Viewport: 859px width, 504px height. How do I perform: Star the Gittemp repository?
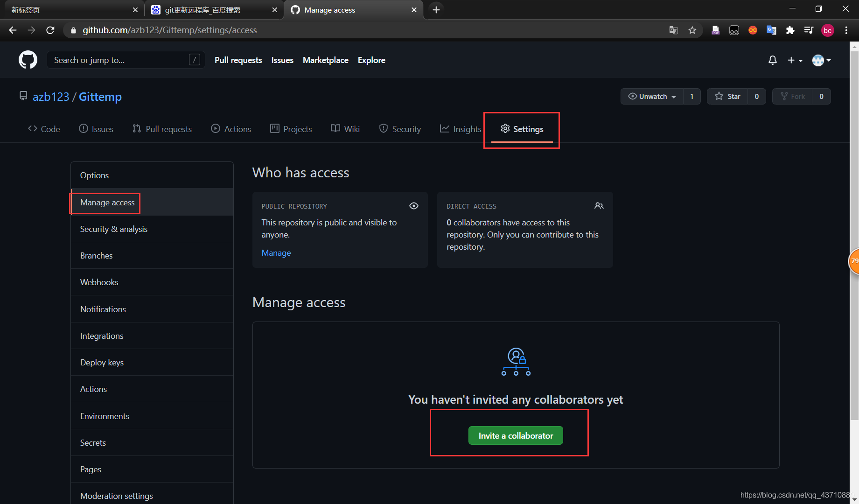coord(727,97)
